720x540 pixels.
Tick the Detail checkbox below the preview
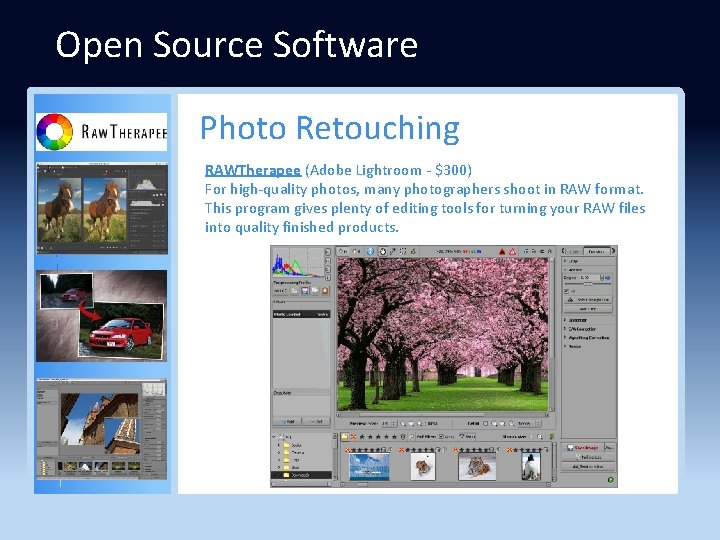pyautogui.click(x=485, y=423)
